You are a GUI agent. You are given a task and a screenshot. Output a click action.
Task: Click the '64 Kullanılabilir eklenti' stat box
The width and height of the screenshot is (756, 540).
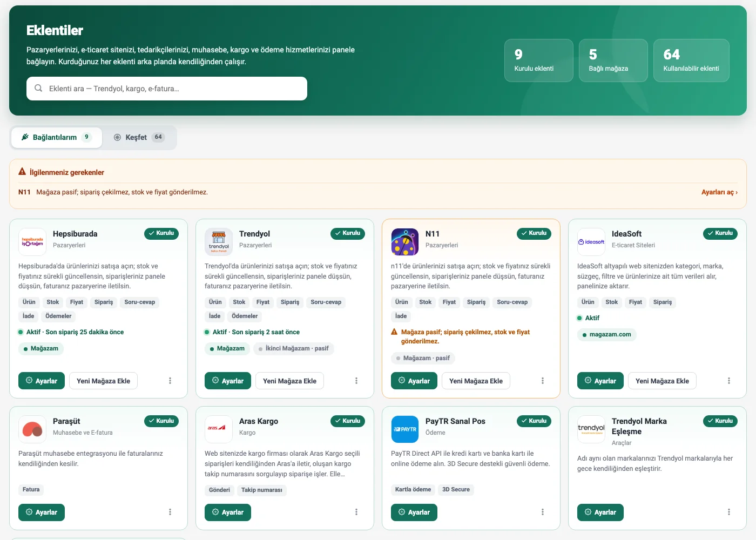[691, 60]
